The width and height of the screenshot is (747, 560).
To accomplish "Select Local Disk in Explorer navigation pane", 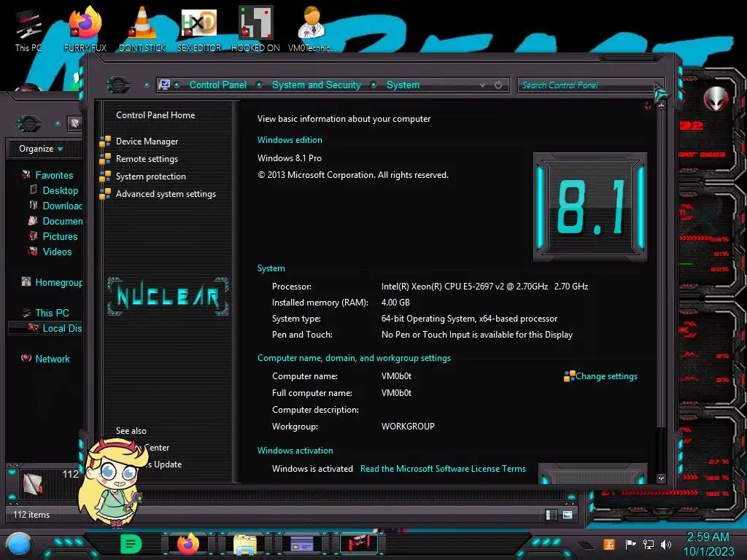I will point(62,329).
